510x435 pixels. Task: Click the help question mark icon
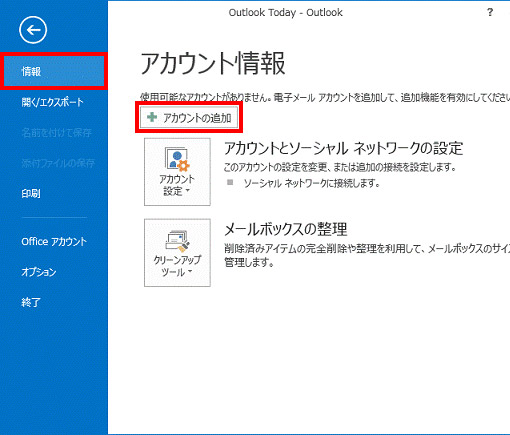tap(490, 12)
